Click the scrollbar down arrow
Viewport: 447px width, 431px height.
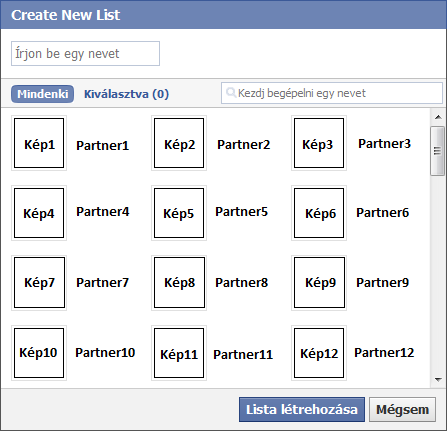click(x=438, y=380)
